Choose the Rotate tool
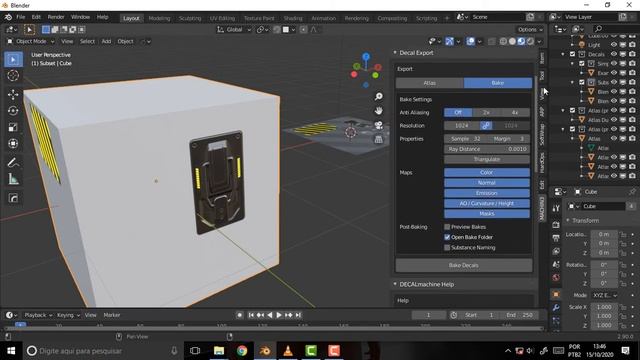The height and width of the screenshot is (360, 640). [x=13, y=111]
